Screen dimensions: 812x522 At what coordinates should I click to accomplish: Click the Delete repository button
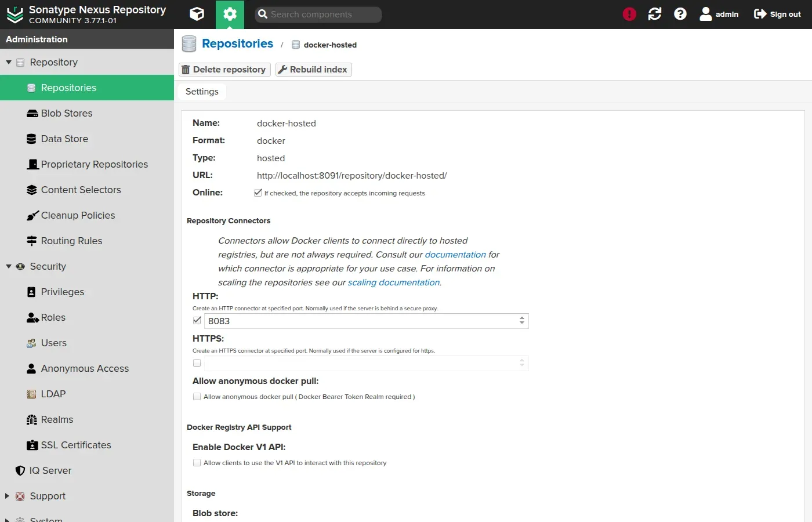pos(224,70)
